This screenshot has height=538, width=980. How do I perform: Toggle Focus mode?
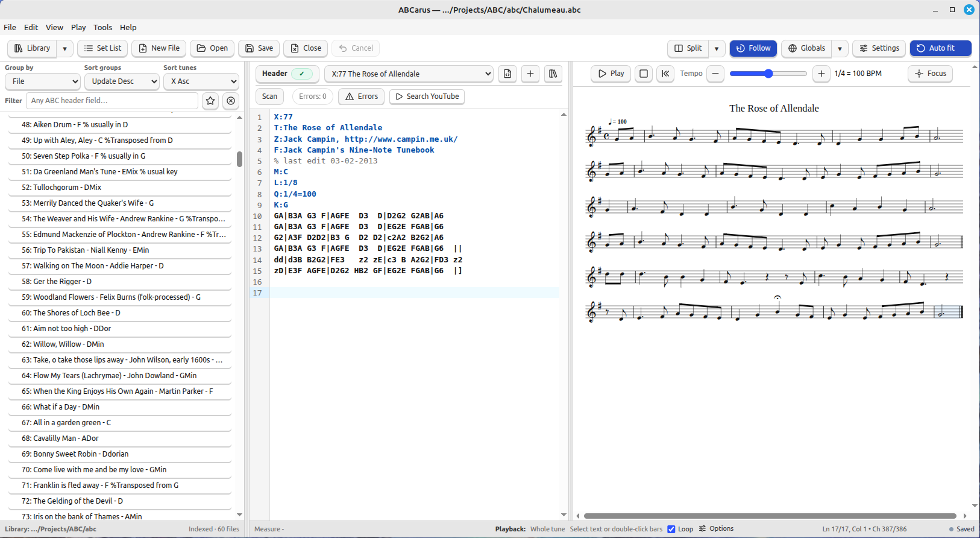click(x=931, y=74)
